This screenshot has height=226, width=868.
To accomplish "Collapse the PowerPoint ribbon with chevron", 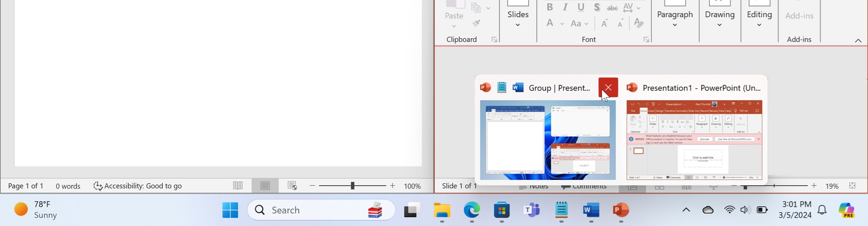I will pyautogui.click(x=858, y=41).
